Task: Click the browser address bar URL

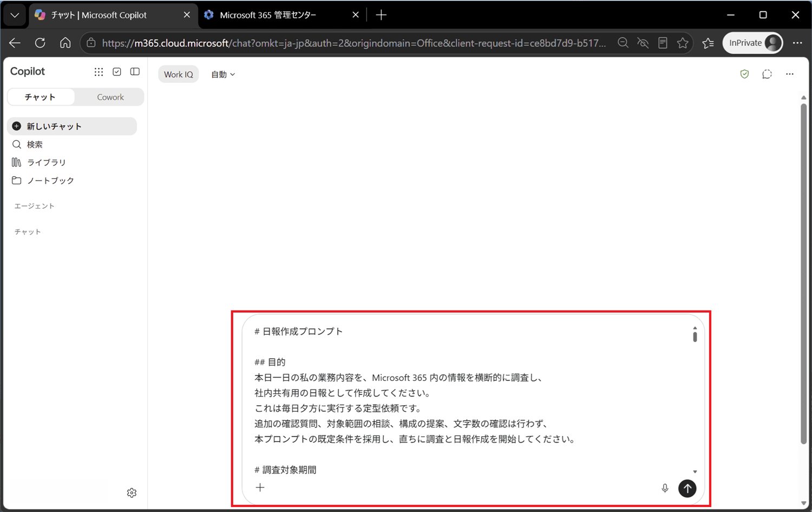Action: click(x=354, y=43)
